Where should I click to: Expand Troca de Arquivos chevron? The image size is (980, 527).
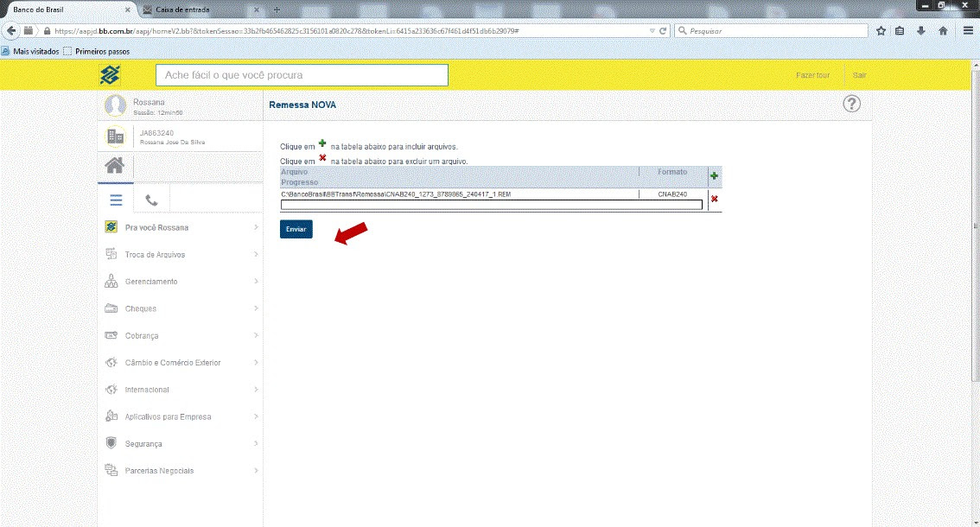click(x=256, y=254)
